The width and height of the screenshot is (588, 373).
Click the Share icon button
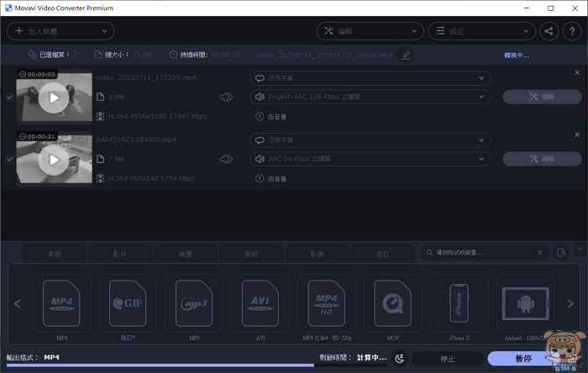(549, 31)
